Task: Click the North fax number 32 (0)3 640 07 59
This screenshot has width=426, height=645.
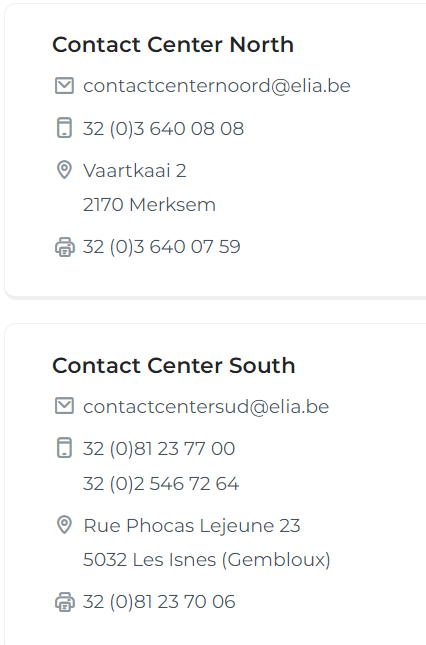Action: 162,247
